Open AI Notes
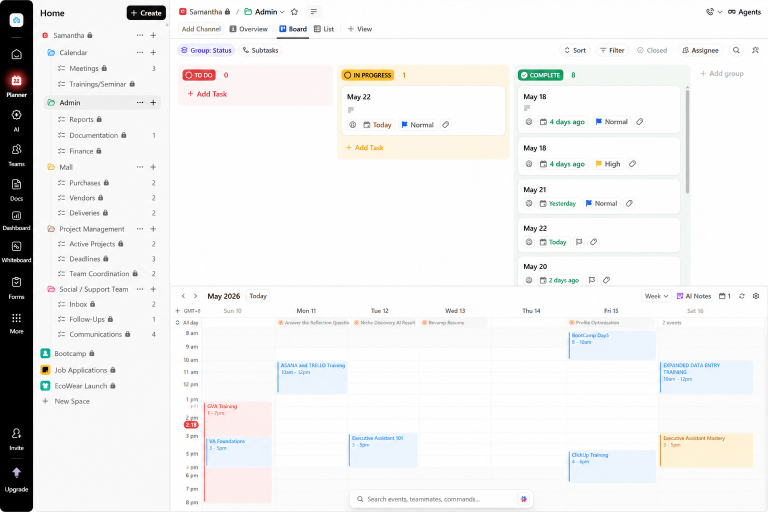Image resolution: width=768 pixels, height=512 pixels. tap(694, 296)
